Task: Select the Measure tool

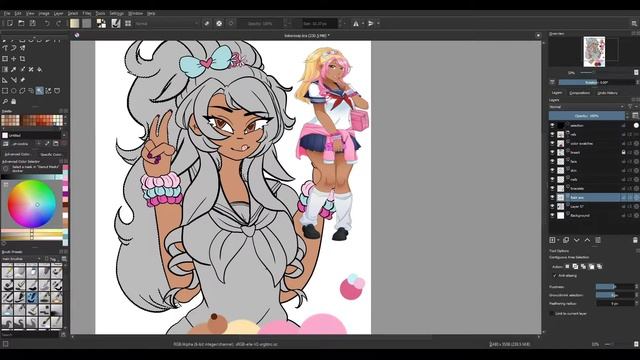Action: (x=13, y=80)
